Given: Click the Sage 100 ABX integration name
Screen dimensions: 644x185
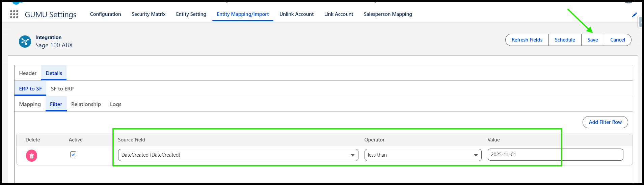Looking at the screenshot, I should 54,45.
